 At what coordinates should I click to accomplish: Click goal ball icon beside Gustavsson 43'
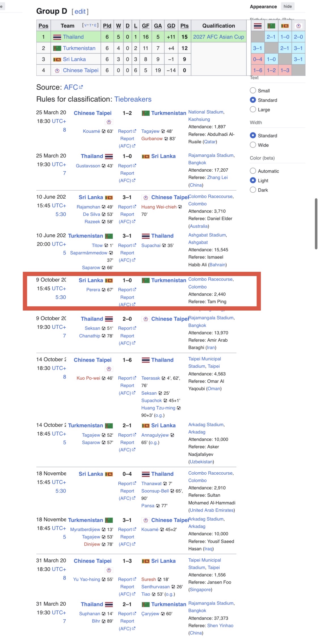[104, 166]
